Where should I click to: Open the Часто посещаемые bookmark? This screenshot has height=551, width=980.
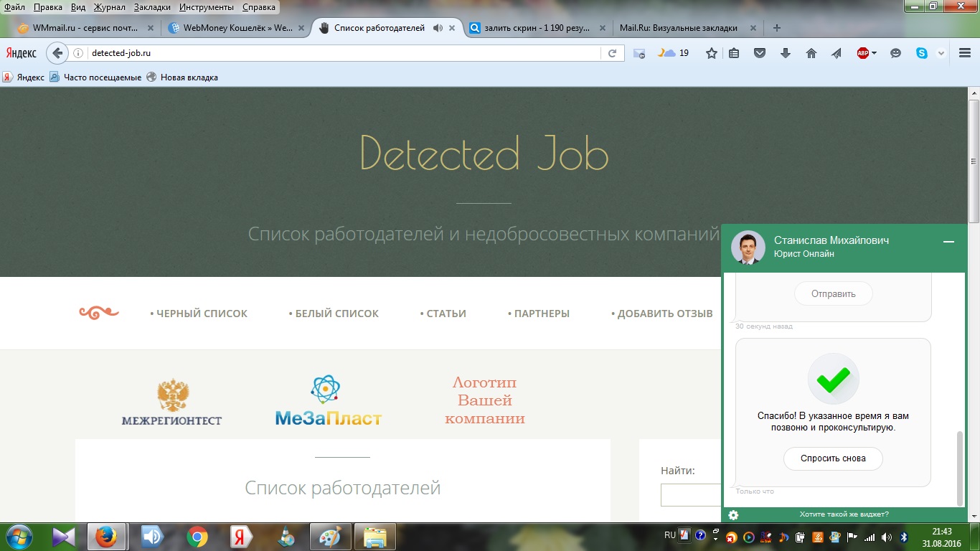pos(96,77)
